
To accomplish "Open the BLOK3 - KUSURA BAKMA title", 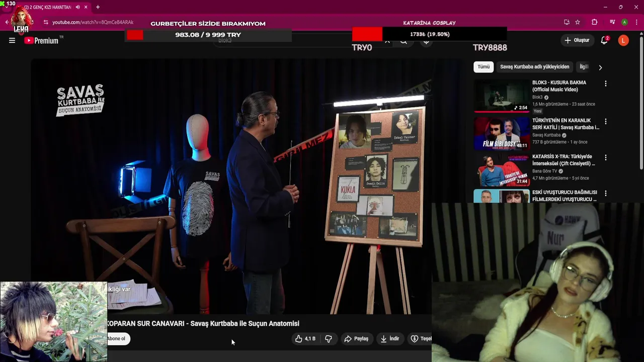I will [x=559, y=86].
